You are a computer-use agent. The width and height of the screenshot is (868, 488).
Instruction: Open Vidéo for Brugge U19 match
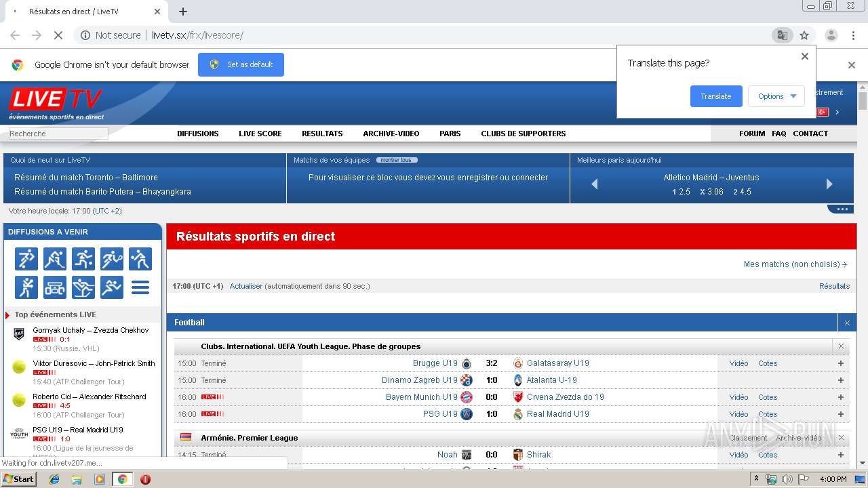click(x=738, y=363)
